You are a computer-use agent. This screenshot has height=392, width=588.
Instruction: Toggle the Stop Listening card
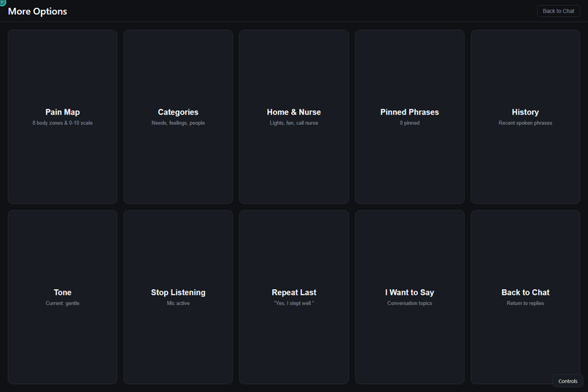pos(178,297)
